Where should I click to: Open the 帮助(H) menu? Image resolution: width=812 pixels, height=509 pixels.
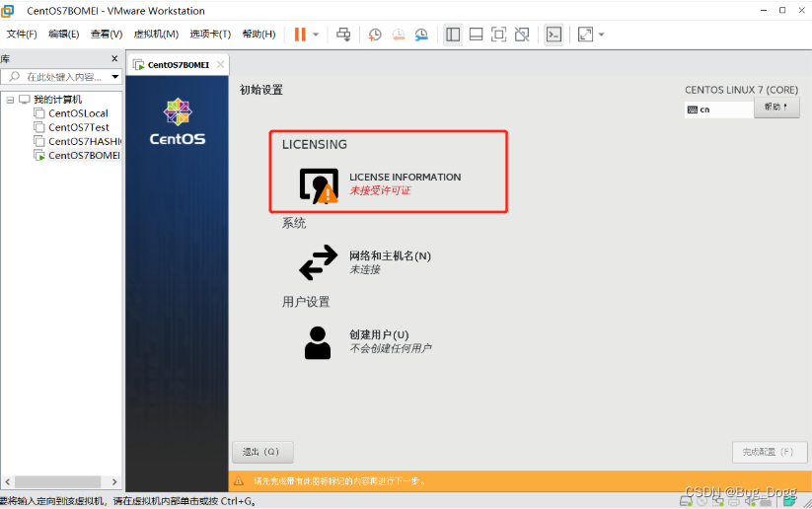pos(258,35)
